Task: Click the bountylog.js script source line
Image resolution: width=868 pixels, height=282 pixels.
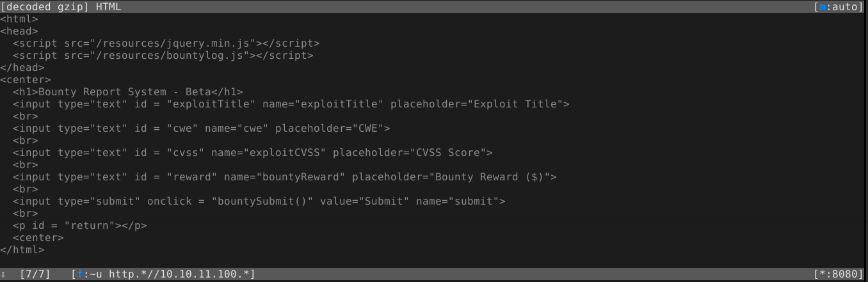Action: pyautogui.click(x=163, y=56)
